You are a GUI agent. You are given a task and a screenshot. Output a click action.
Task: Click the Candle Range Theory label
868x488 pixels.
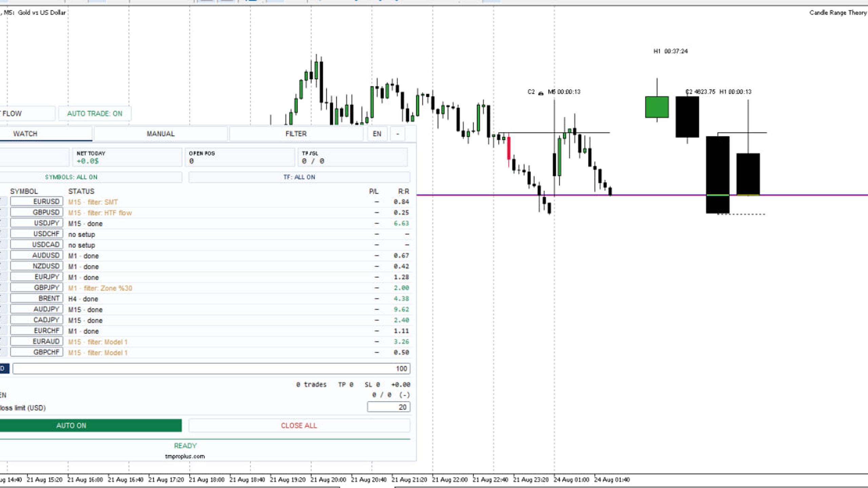click(838, 13)
